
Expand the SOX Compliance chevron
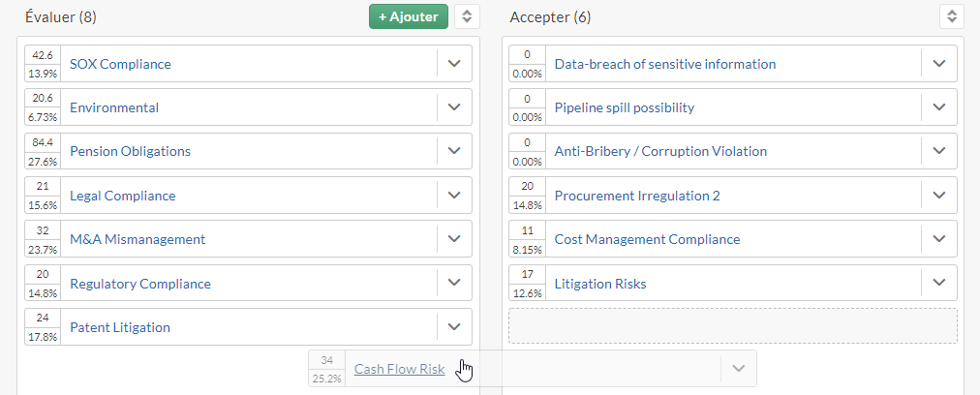point(454,63)
